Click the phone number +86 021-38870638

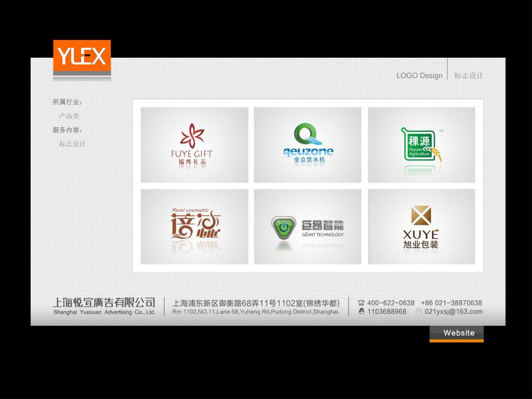(x=451, y=303)
